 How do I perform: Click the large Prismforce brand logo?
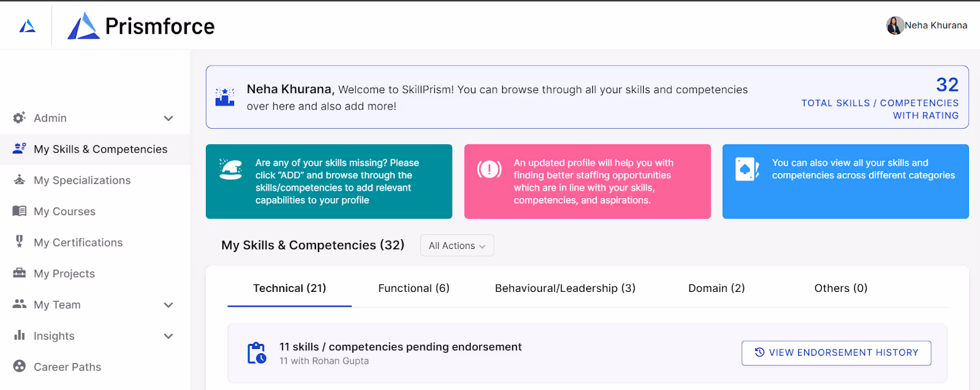point(141,26)
